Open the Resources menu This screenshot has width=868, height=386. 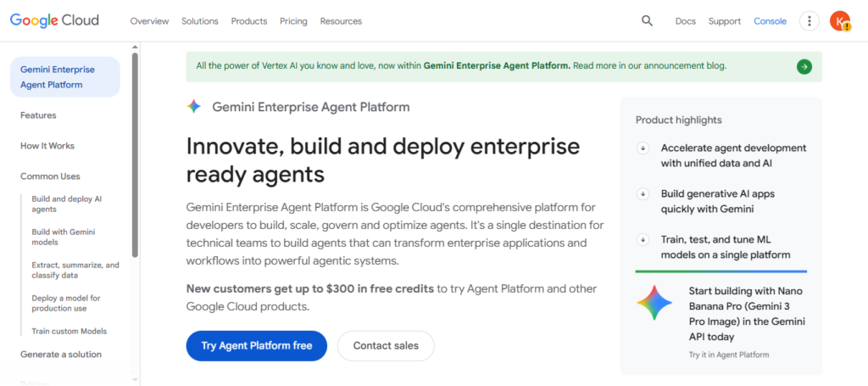coord(341,21)
